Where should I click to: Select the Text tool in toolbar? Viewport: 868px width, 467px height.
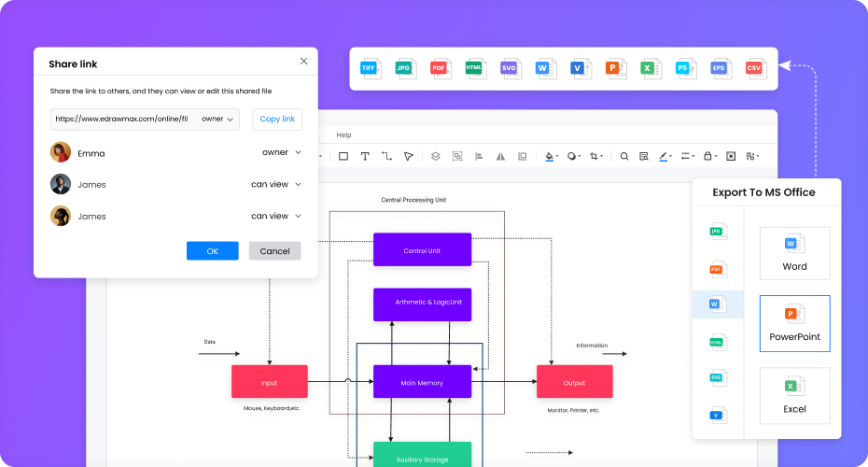coord(365,156)
